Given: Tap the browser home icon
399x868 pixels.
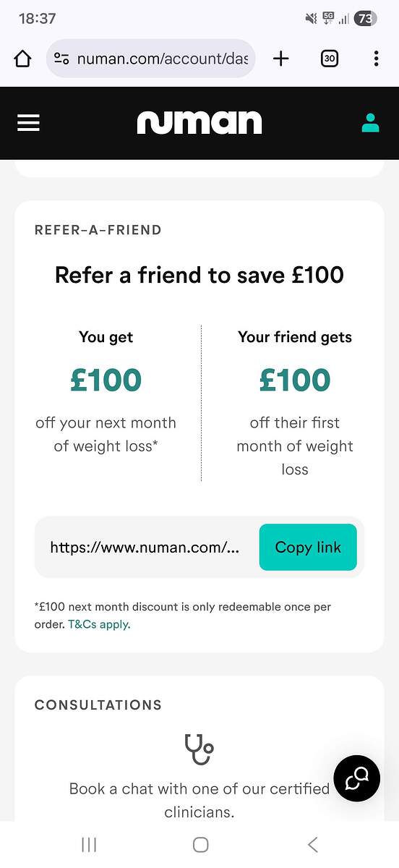Looking at the screenshot, I should (22, 59).
